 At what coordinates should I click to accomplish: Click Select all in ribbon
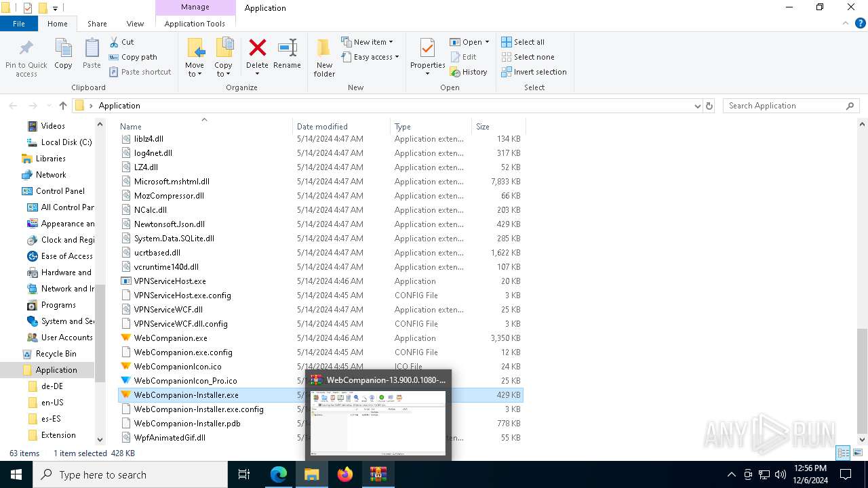[523, 42]
